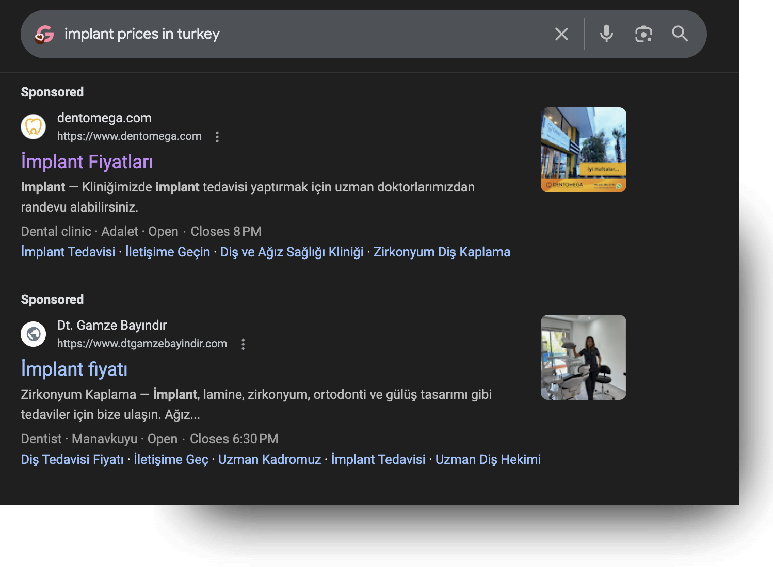Open image search with the camera lens icon
This screenshot has width=773, height=567.
(x=643, y=34)
